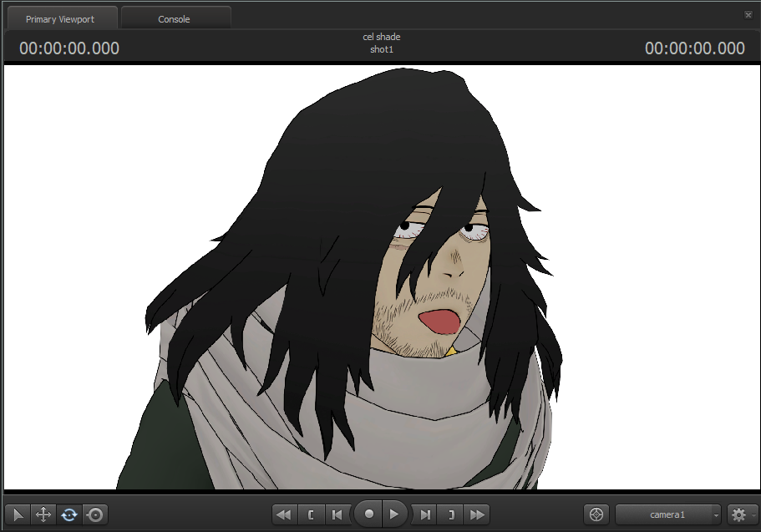Expand the arrow next to the settings gear
The width and height of the screenshot is (761, 532).
[x=753, y=515]
